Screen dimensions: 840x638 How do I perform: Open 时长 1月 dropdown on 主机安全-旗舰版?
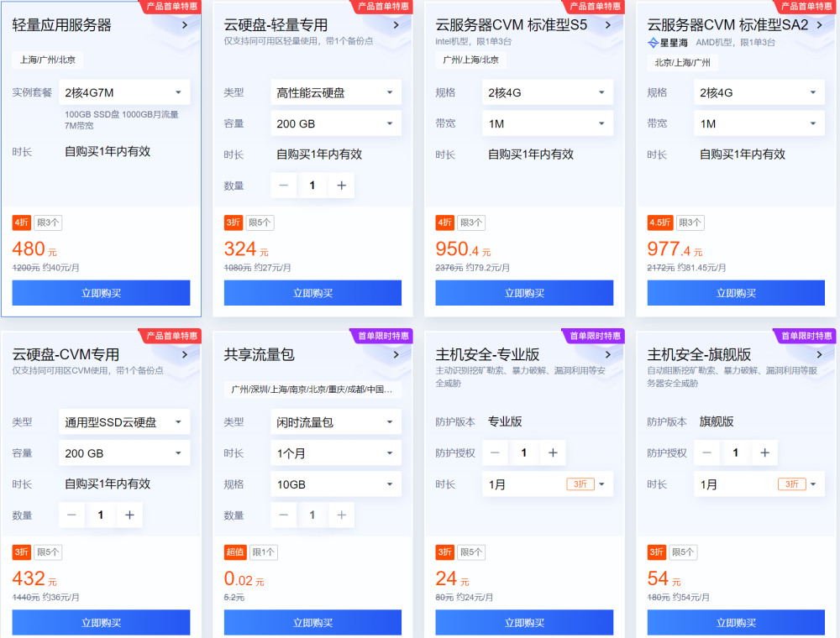tap(758, 484)
